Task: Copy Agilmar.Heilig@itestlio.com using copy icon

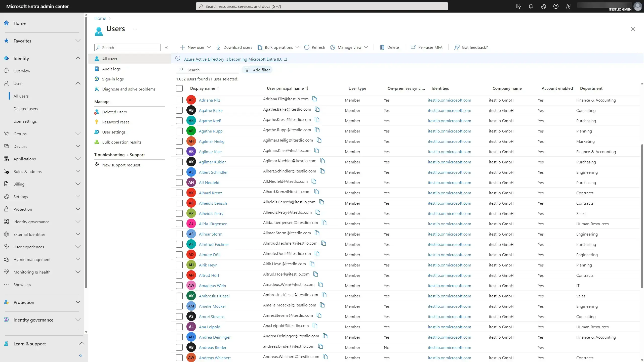Action: pyautogui.click(x=319, y=140)
